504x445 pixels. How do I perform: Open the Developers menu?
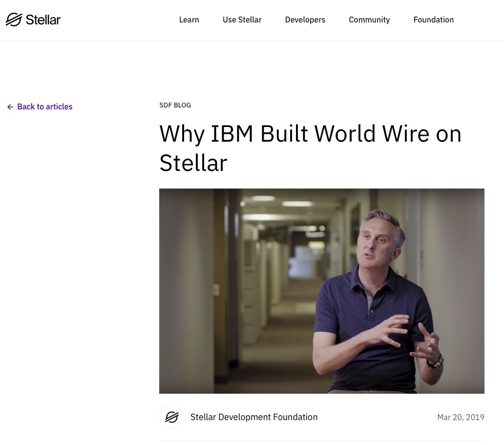tap(305, 20)
